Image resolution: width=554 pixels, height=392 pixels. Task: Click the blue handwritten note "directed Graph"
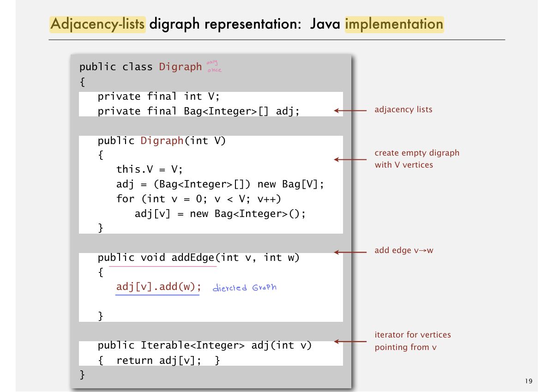click(x=244, y=288)
